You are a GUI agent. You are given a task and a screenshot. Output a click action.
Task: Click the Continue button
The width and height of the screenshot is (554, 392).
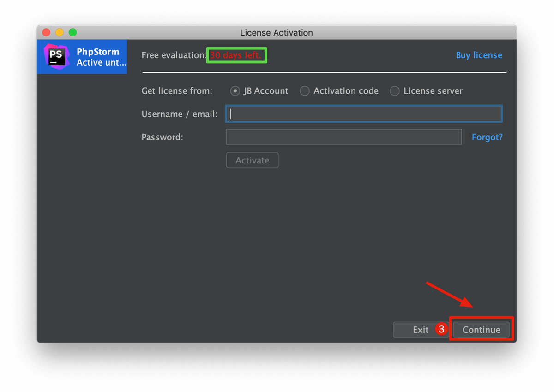coord(481,330)
